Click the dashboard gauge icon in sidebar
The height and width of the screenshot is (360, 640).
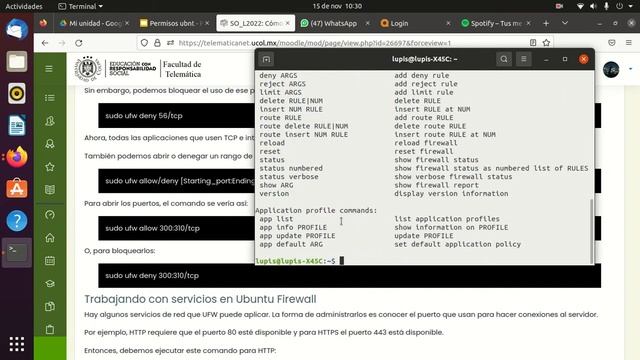[x=50, y=215]
